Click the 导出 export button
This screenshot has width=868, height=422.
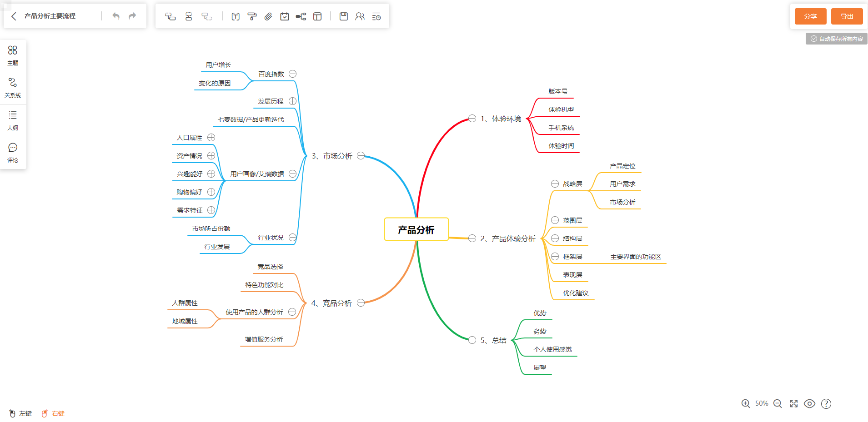[847, 16]
